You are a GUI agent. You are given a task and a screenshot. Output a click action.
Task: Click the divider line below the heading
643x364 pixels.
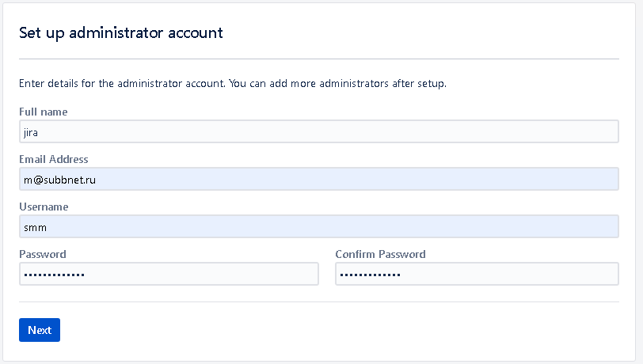(x=318, y=59)
